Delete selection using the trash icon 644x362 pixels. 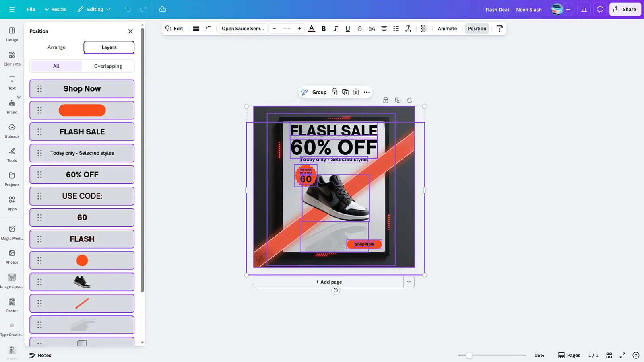point(356,92)
